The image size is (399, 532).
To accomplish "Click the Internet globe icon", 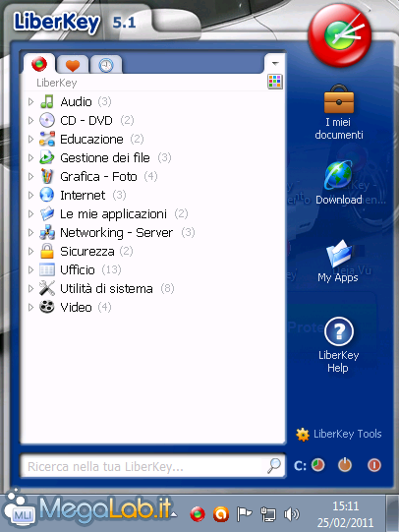I will (47, 195).
